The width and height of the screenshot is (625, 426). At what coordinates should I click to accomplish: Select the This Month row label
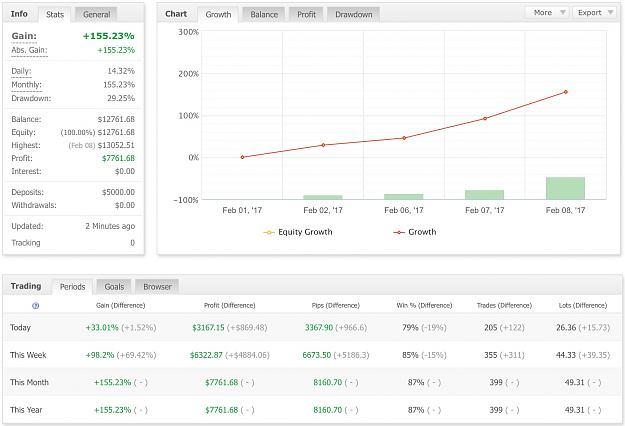[29, 383]
